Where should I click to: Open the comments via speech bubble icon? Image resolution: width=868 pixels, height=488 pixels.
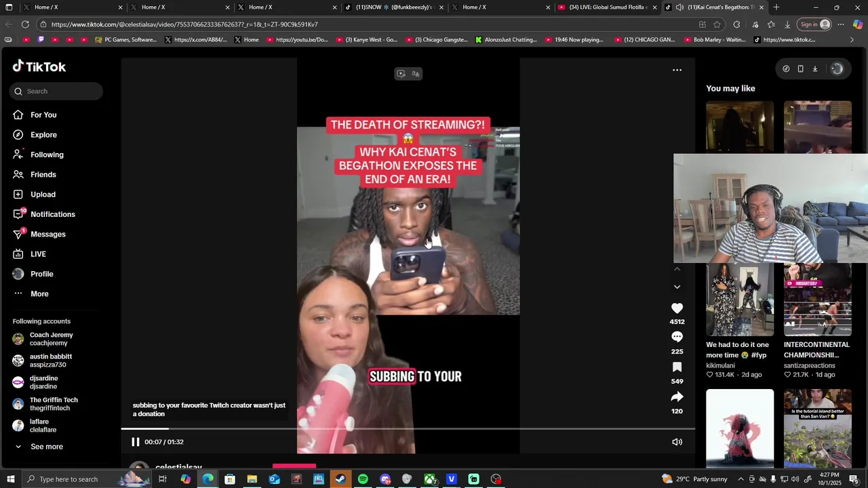pyautogui.click(x=677, y=338)
